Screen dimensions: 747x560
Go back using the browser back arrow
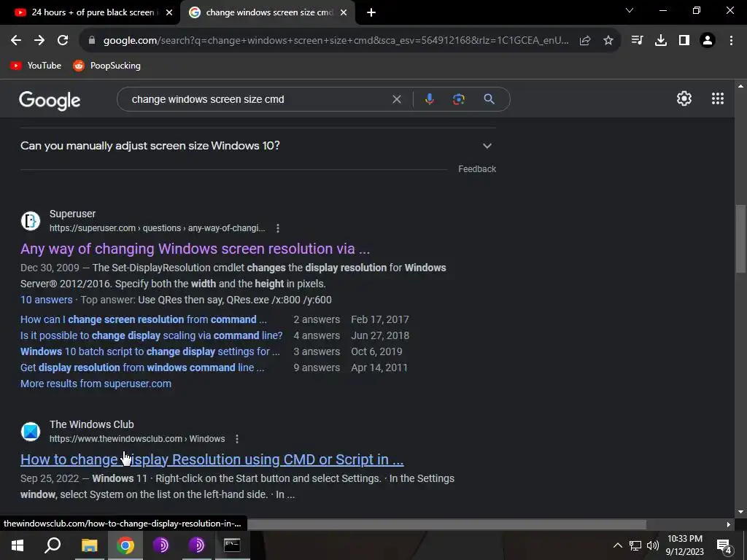16,41
